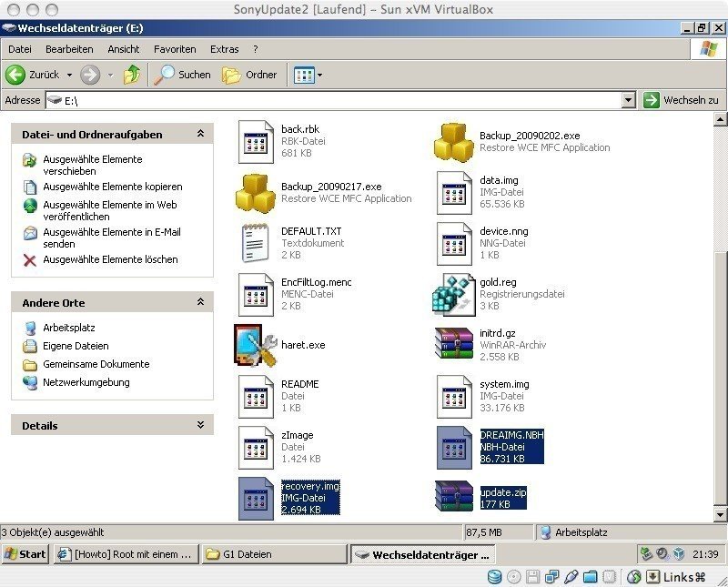The height and width of the screenshot is (587, 728).
Task: Open the Suchen search tool
Action: coord(183,75)
